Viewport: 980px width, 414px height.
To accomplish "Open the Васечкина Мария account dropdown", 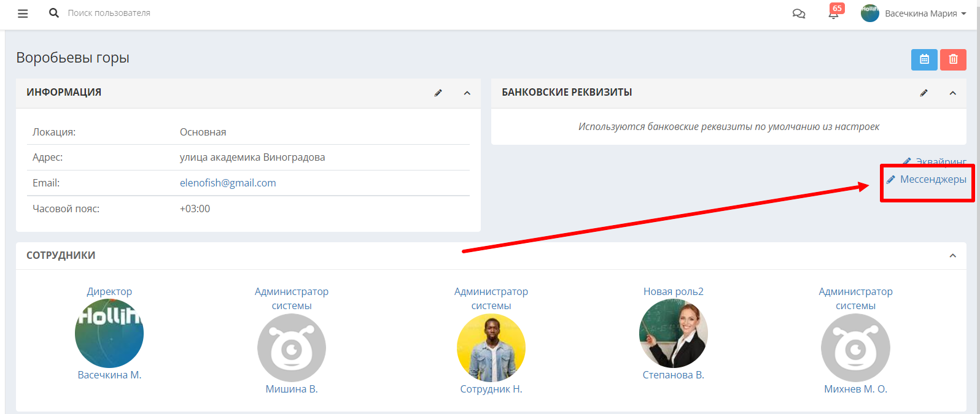I will pos(925,13).
